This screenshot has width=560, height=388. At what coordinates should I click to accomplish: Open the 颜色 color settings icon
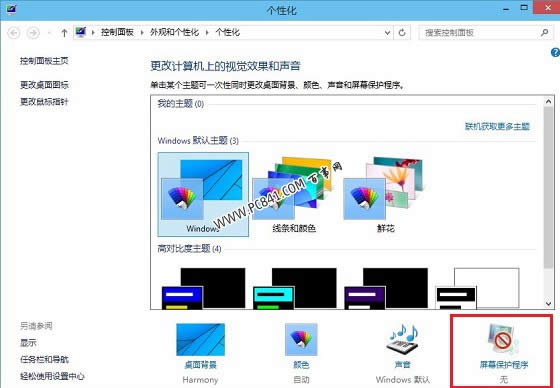(301, 339)
